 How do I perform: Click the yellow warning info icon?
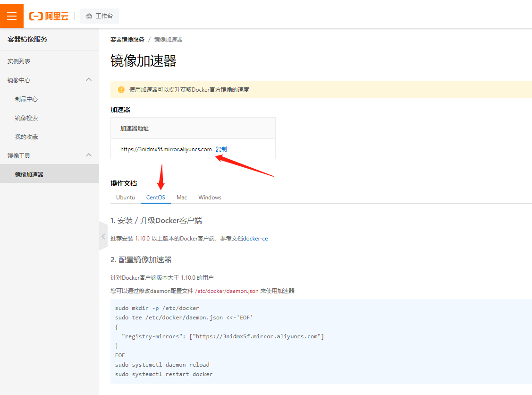tap(121, 90)
